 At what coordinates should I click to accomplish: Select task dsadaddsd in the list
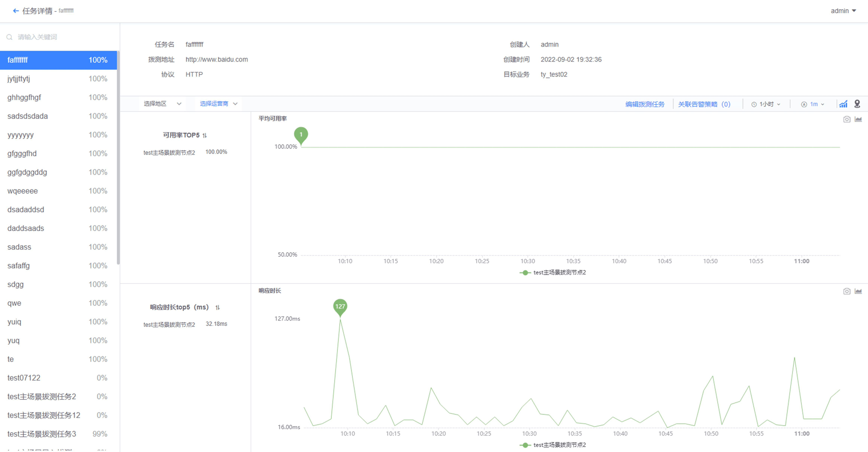(x=58, y=210)
